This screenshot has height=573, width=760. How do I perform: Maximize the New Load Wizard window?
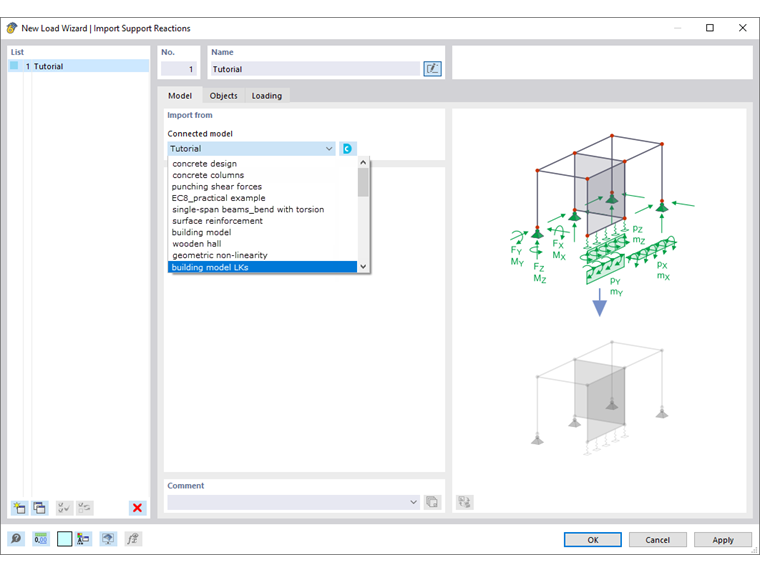click(710, 28)
